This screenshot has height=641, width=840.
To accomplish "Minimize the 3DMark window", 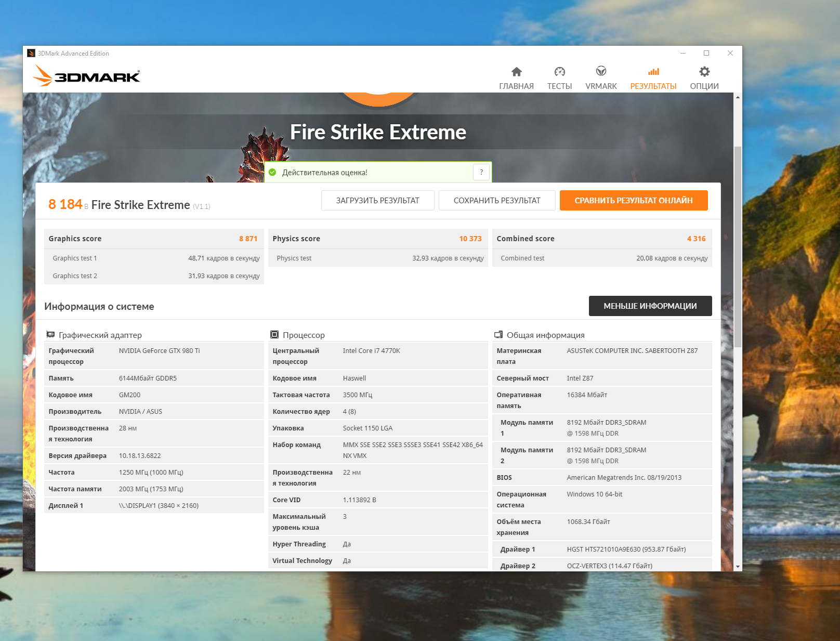I will coord(683,53).
